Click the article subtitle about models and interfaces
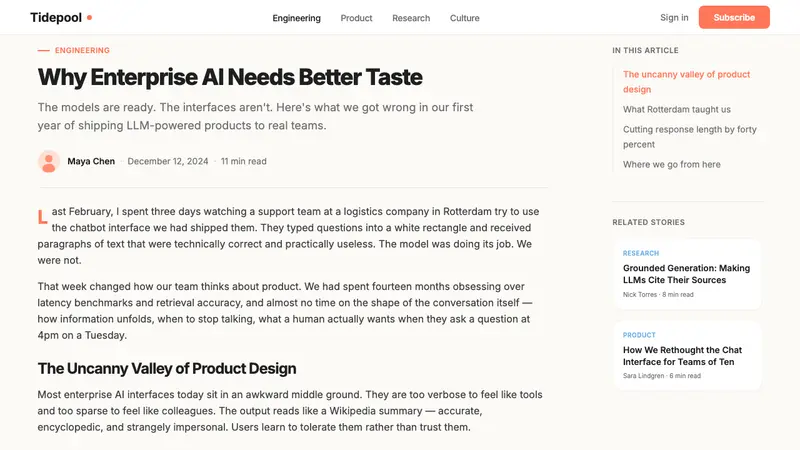The image size is (800, 450). click(x=255, y=116)
